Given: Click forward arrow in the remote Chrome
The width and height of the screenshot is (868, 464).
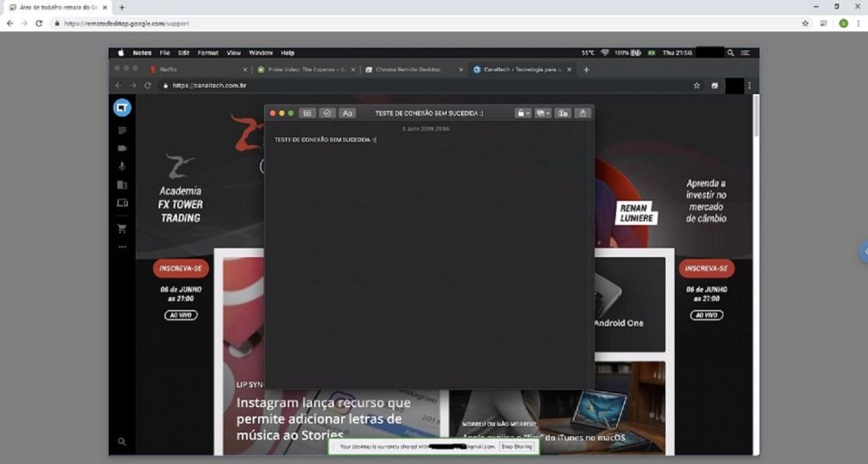Looking at the screenshot, I should tap(132, 86).
